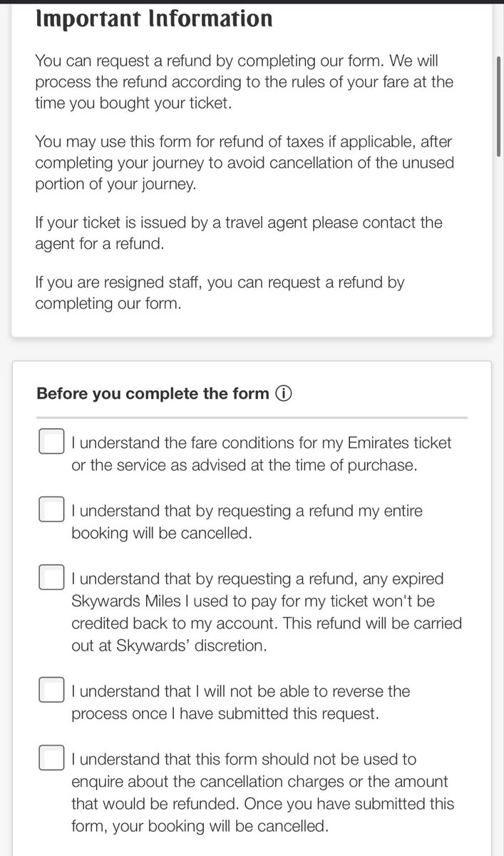
Task: Click label text 'I understand the fare conditions'
Action: click(x=261, y=442)
